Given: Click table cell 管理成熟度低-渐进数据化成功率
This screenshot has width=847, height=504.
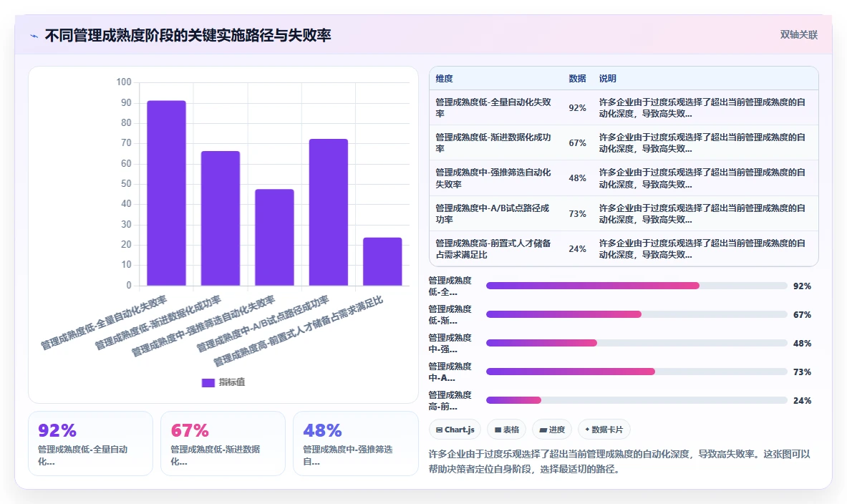Looking at the screenshot, I should coord(495,142).
